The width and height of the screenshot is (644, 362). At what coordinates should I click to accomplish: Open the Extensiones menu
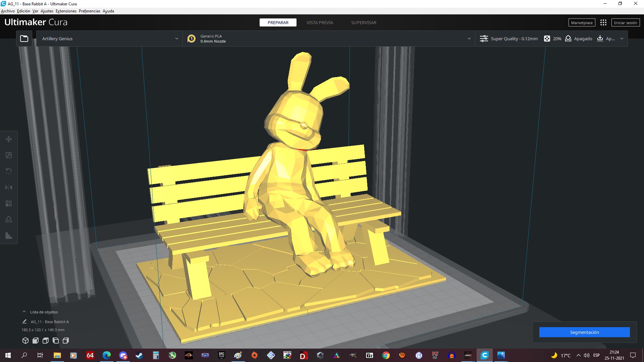click(x=66, y=11)
